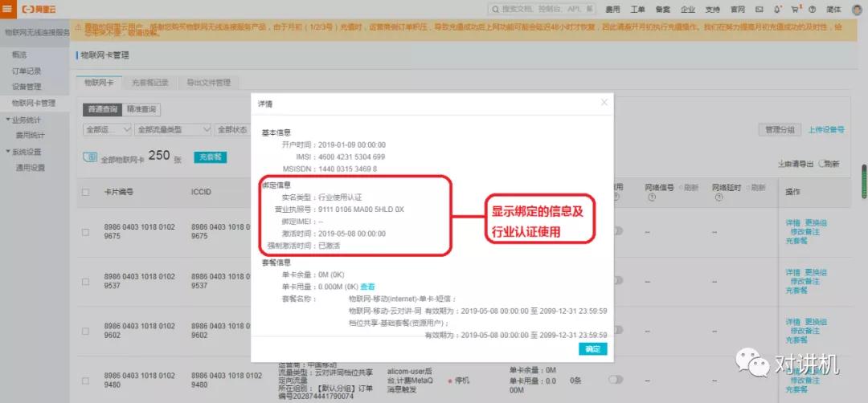Screen dimensions: 868x403
Task: Switch to the 导出文件管理 tab
Action: [208, 83]
